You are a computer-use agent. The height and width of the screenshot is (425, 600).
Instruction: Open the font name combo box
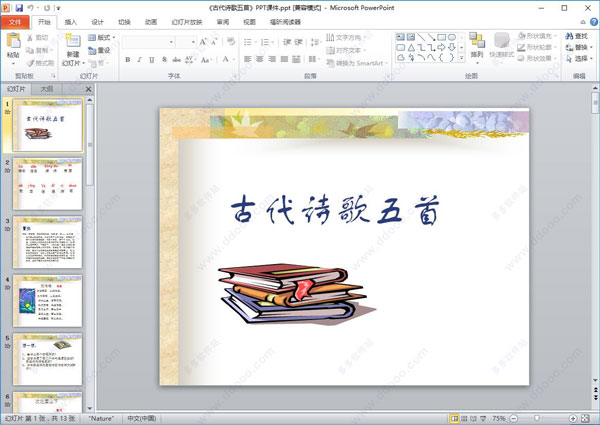click(149, 42)
